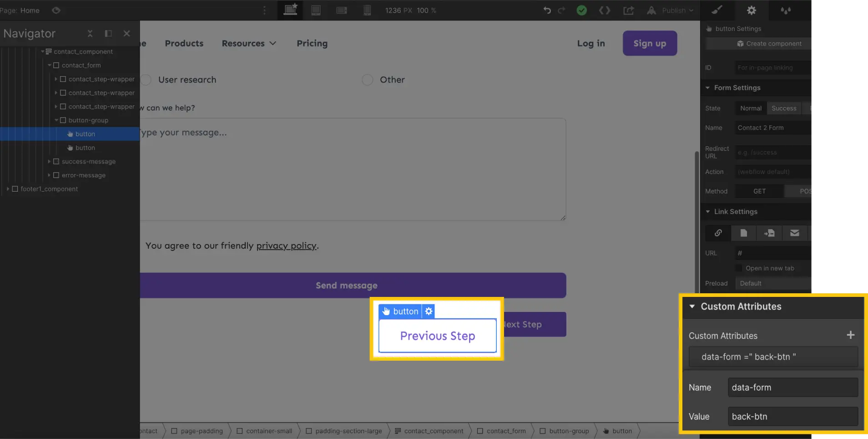Select the Other radio button

(367, 79)
